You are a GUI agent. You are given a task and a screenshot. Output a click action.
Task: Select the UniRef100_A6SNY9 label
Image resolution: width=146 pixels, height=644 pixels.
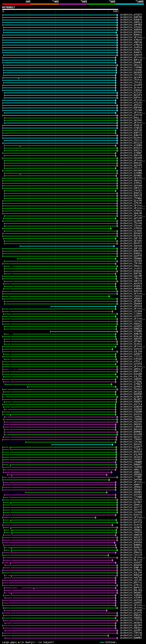(x=131, y=623)
